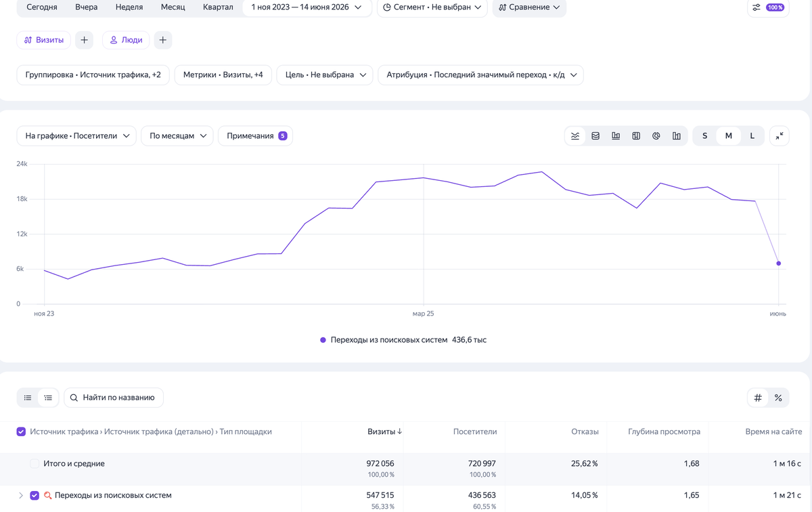Image resolution: width=812 pixels, height=512 pixels.
Task: Open the date range picker dropdown
Action: (307, 7)
